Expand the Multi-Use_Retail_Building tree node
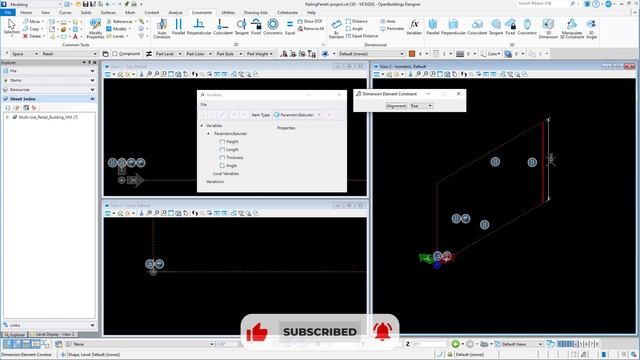This screenshot has width=640, height=360. coord(7,117)
